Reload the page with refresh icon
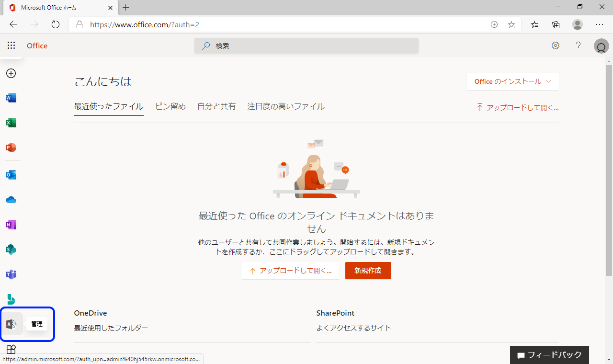The width and height of the screenshot is (613, 364). [56, 24]
